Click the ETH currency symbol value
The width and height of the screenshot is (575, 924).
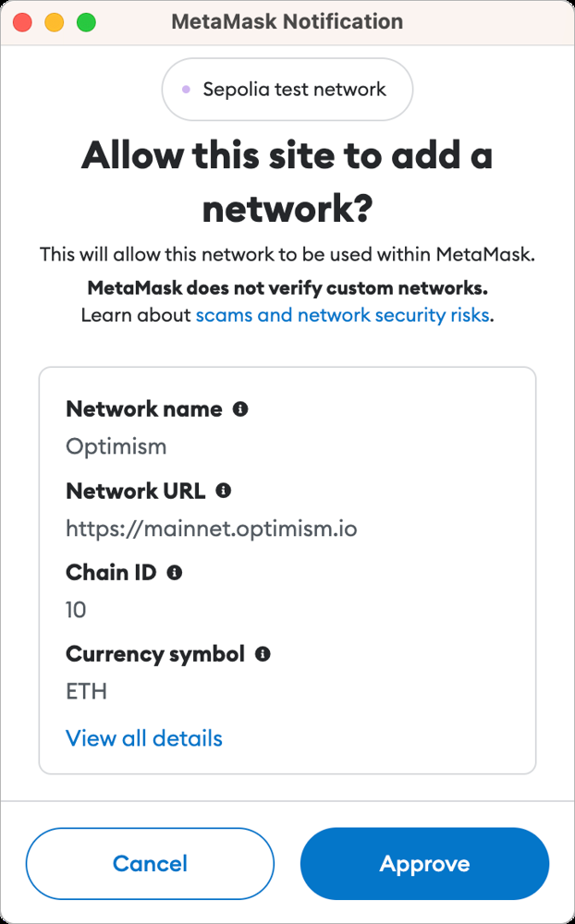86,690
